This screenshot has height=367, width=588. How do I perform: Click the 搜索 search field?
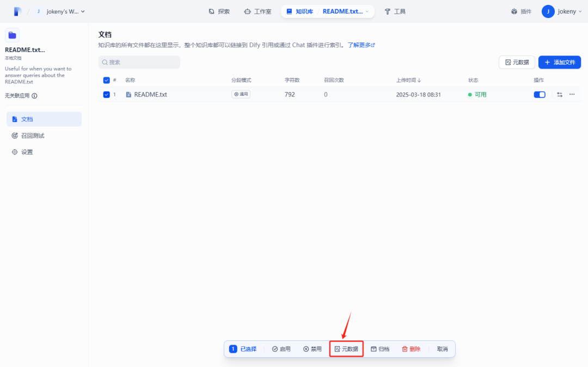(x=139, y=62)
